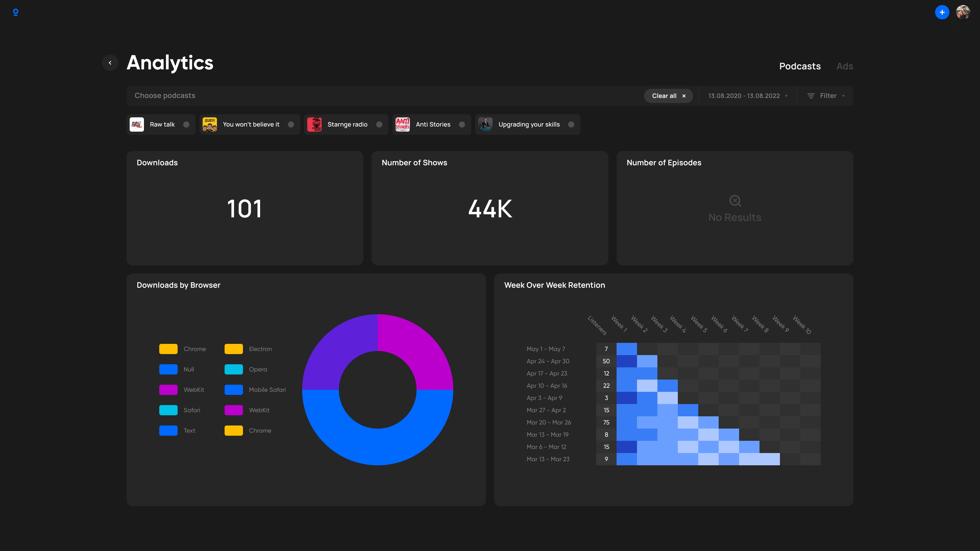Screen dimensions: 980x551
Task: Switch to the Ads tab
Action: pyautogui.click(x=844, y=66)
